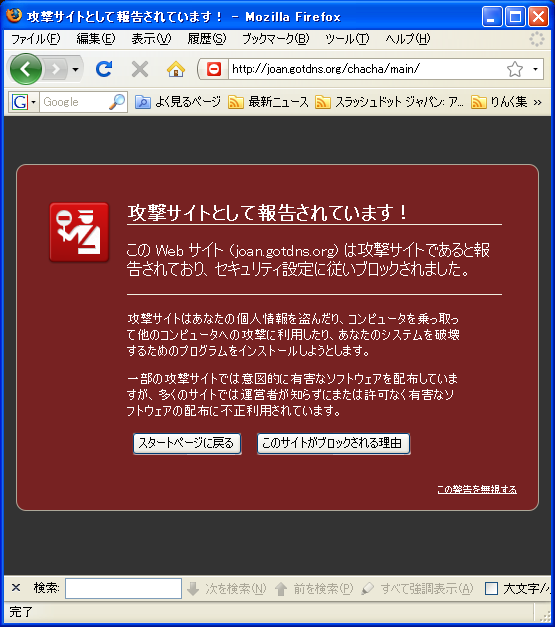Open the Home page icon
555x627 pixels.
pyautogui.click(x=176, y=69)
